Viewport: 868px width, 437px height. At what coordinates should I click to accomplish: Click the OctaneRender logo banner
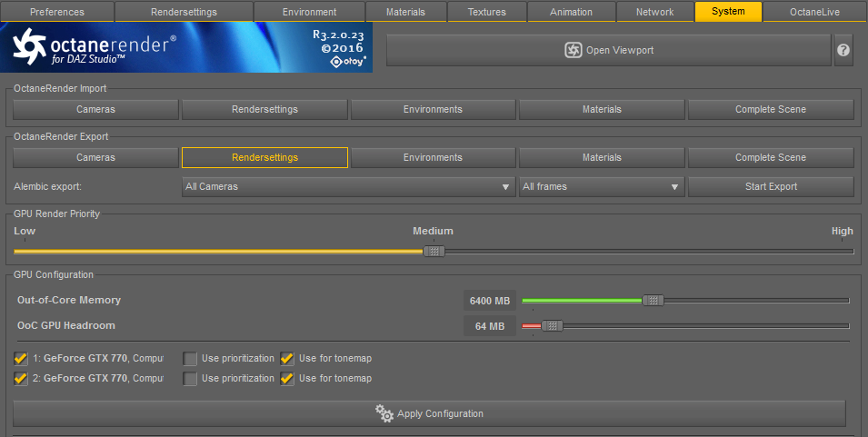point(186,47)
